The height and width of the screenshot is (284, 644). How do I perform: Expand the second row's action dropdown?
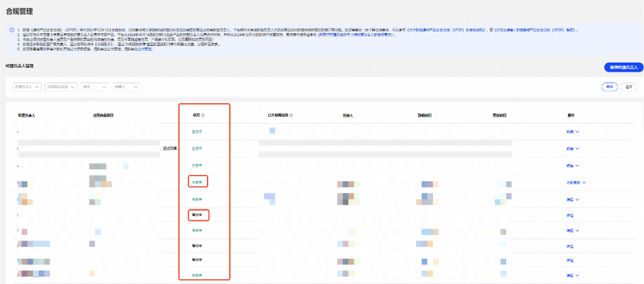(x=572, y=149)
